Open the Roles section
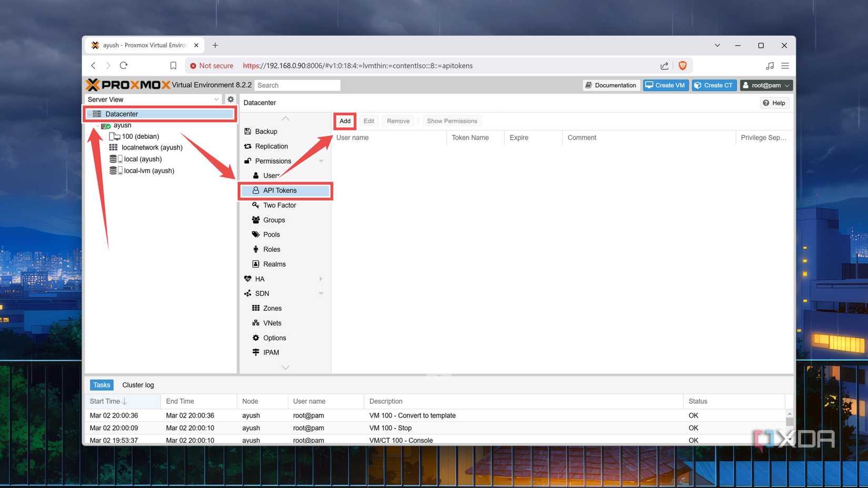Image resolution: width=868 pixels, height=488 pixels. tap(271, 249)
